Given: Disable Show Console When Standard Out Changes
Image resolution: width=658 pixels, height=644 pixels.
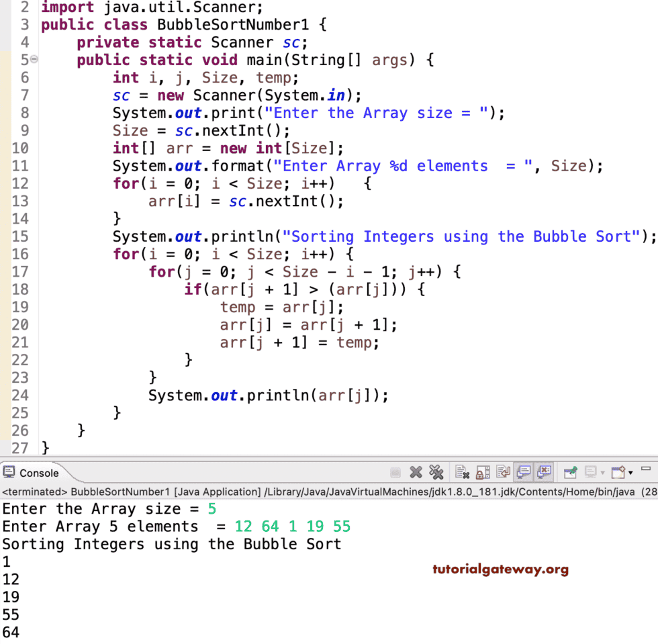Looking at the screenshot, I should tap(524, 472).
